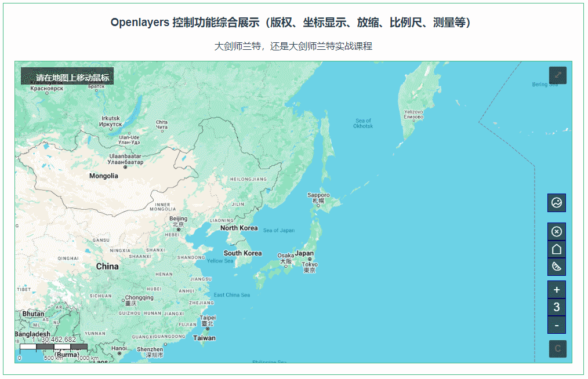588x379 pixels.
Task: Click the Taiwan label
Action: (204, 338)
